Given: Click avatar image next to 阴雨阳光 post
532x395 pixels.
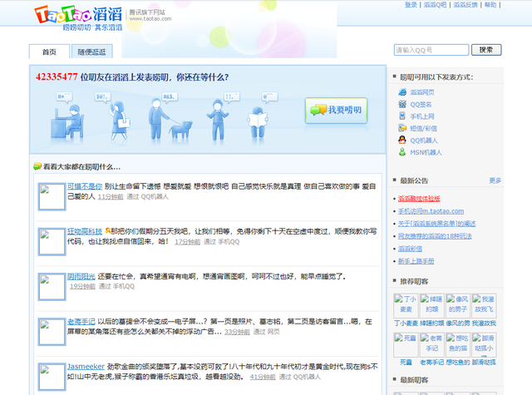Looking at the screenshot, I should pos(52,287).
